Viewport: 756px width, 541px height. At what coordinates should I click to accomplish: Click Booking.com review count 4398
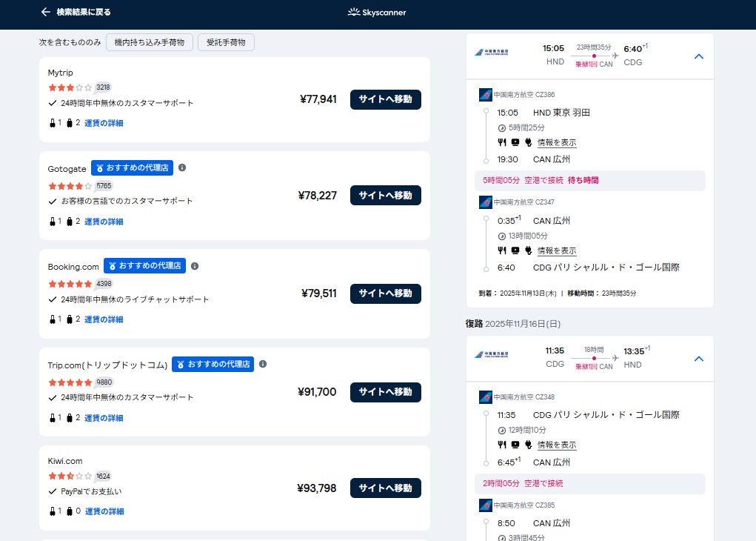click(x=104, y=284)
